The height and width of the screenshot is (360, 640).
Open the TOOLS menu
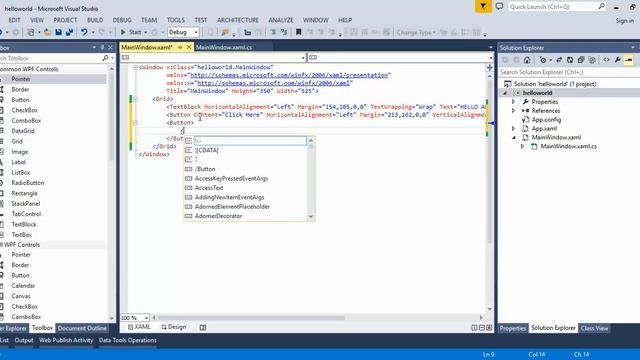click(176, 20)
